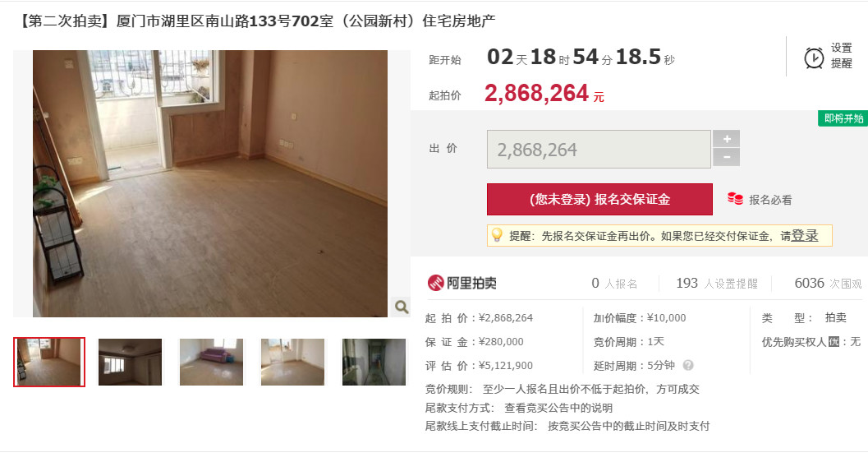Click the red coins icon beside 报名必看
This screenshot has height=462, width=868.
735,199
